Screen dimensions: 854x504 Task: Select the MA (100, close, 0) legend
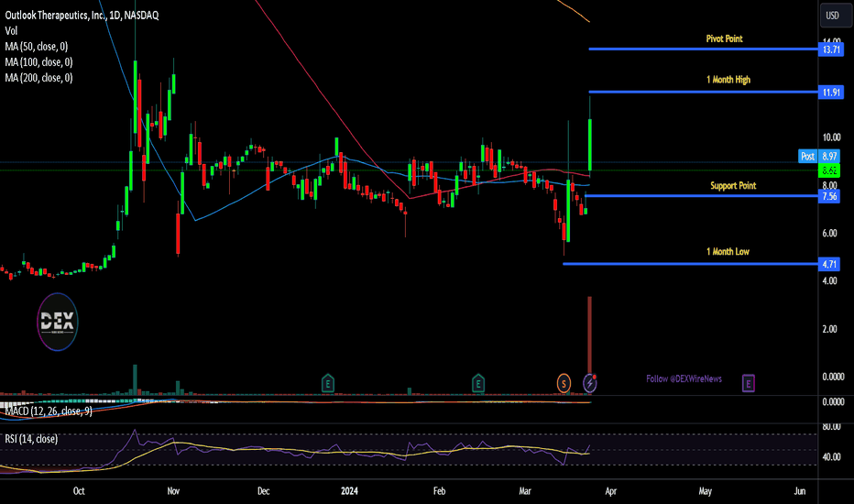[x=38, y=62]
